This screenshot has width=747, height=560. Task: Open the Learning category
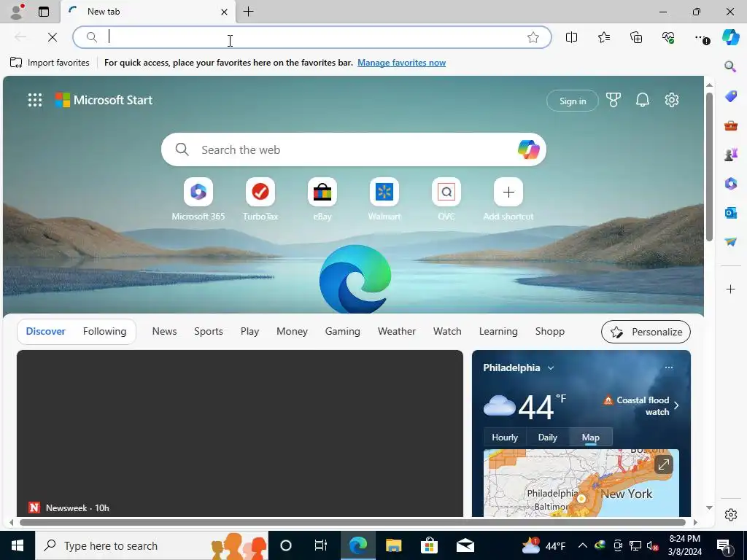click(x=498, y=332)
